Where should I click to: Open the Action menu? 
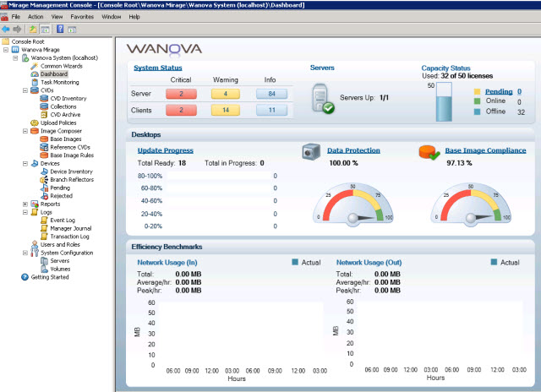(x=36, y=17)
